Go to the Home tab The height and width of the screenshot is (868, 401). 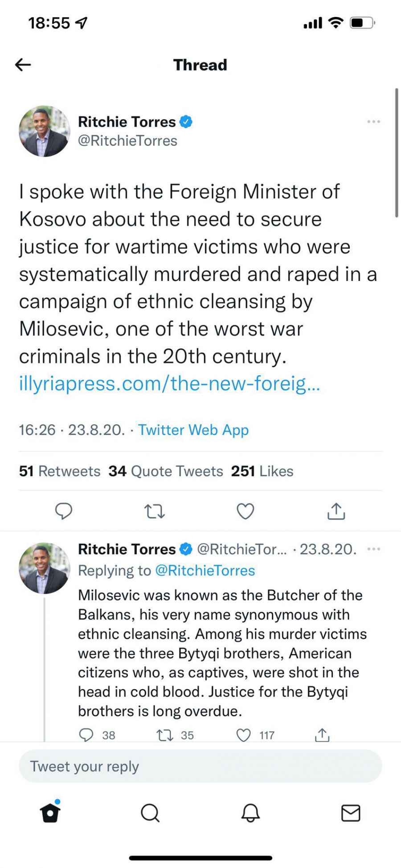click(x=50, y=813)
